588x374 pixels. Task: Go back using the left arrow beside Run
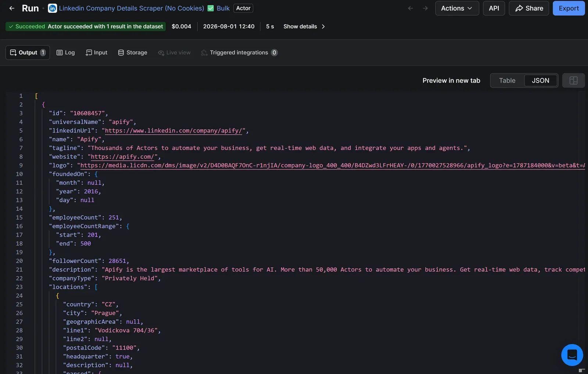click(12, 8)
